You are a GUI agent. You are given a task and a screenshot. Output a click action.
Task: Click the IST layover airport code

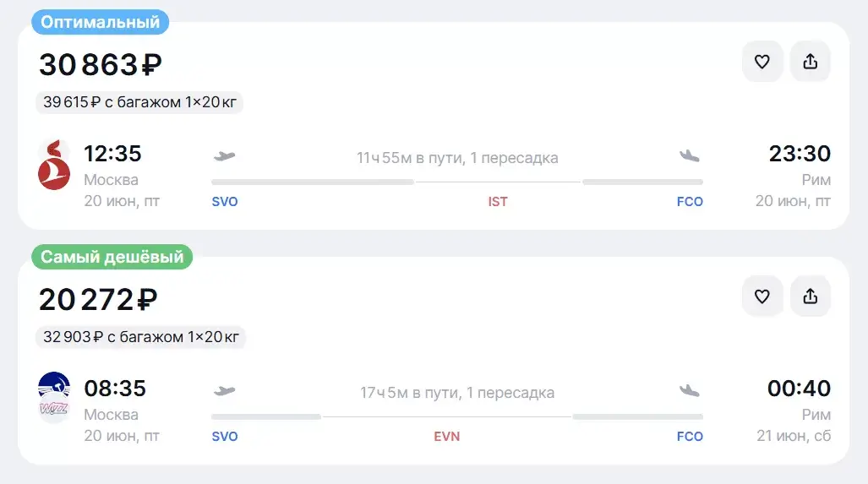click(498, 202)
